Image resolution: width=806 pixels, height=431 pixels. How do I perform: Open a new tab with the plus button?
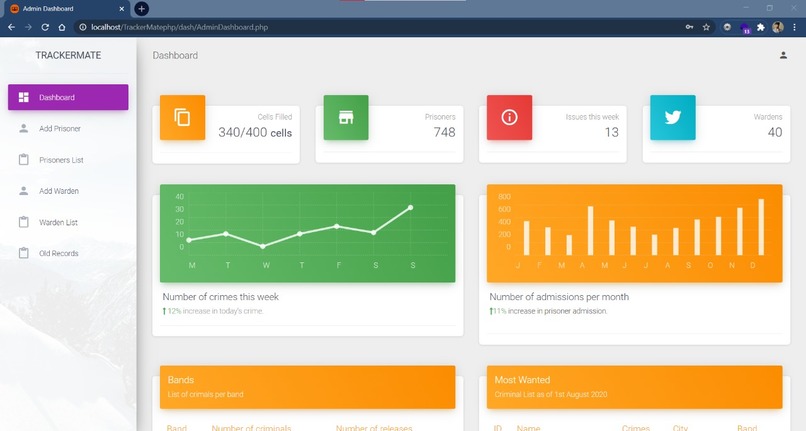point(141,9)
